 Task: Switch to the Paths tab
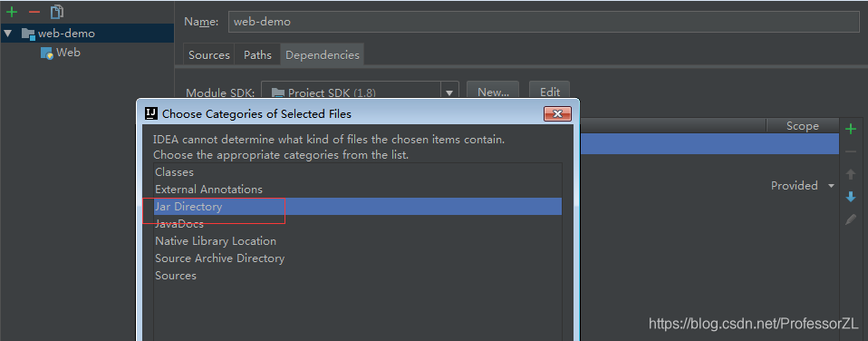[258, 55]
